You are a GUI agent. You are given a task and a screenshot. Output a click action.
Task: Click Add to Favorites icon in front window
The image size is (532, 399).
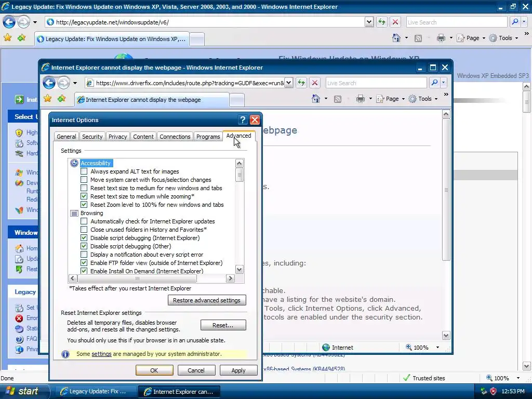tap(61, 99)
